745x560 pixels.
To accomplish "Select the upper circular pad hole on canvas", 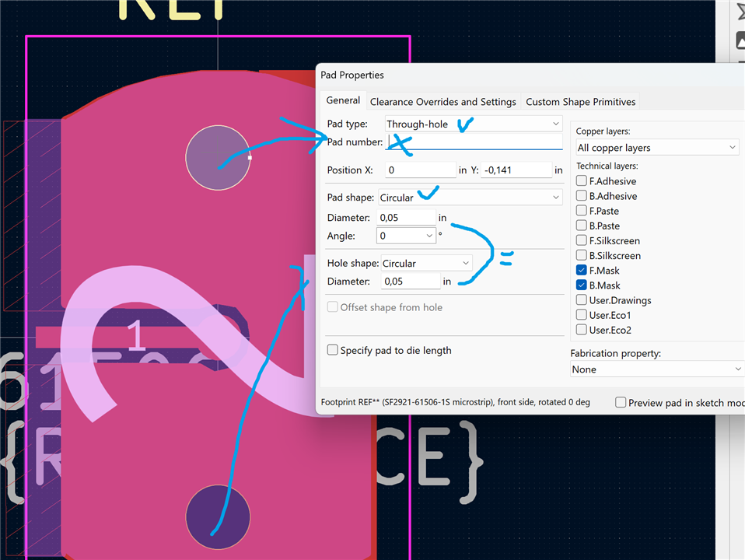I will click(218, 158).
